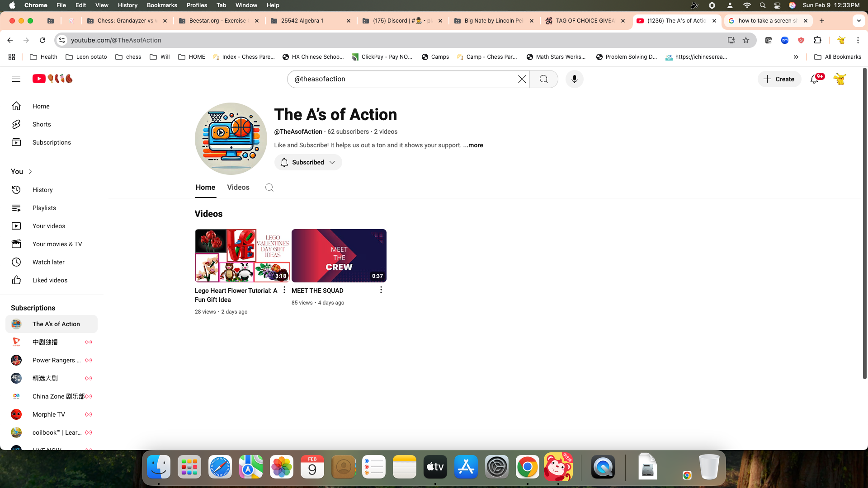Screen dimensions: 868x488
Task: Open Chrome apps grid in bookmarks bar
Action: pos(12,57)
